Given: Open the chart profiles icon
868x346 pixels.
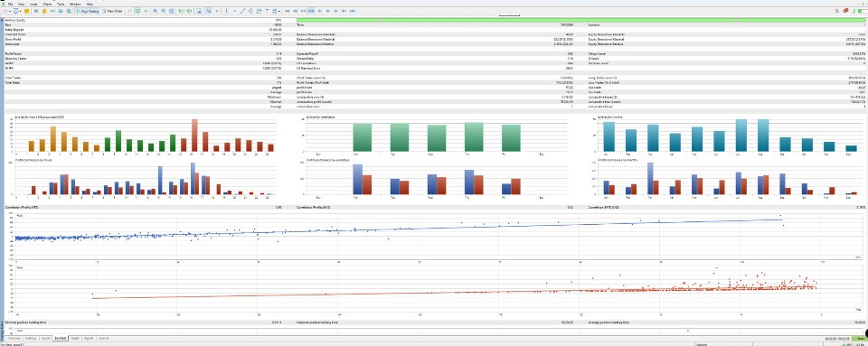Looking at the screenshot, I should click(16, 11).
